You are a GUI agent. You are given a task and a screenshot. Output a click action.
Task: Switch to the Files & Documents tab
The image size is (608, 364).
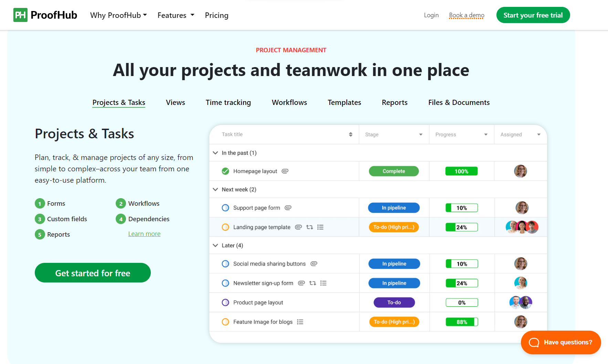pyautogui.click(x=459, y=103)
